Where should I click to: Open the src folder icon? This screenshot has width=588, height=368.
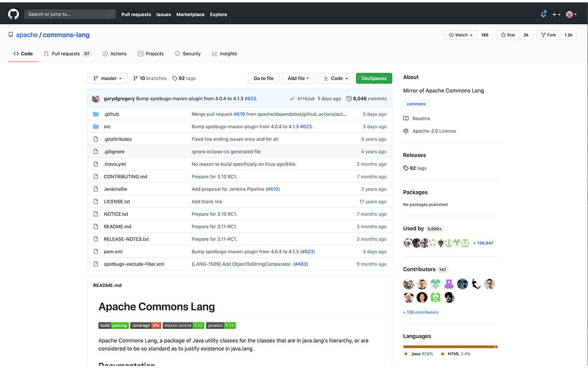pyautogui.click(x=97, y=126)
